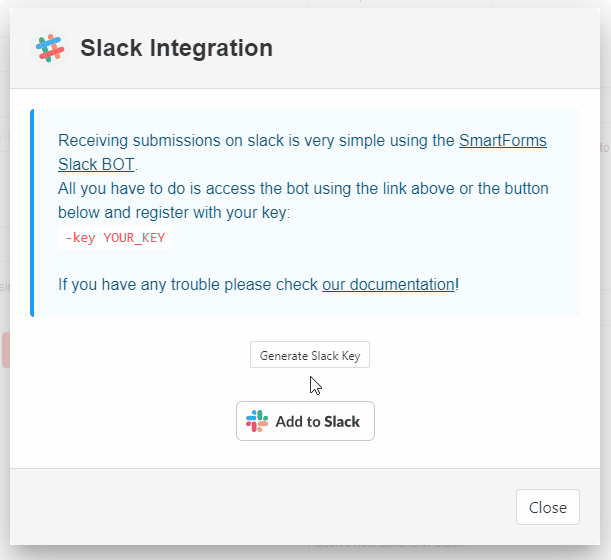Click the Add to Slack button label

pyautogui.click(x=317, y=421)
